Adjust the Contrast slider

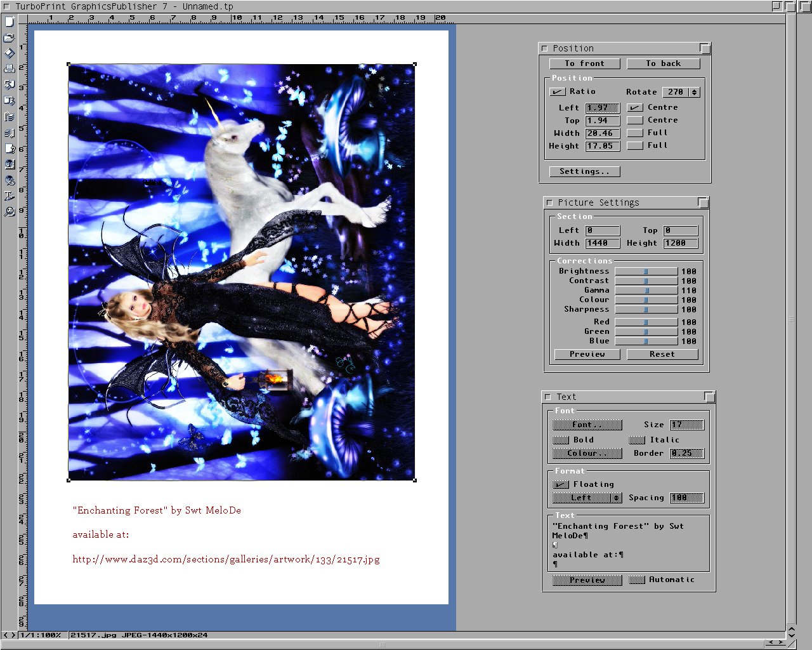646,281
